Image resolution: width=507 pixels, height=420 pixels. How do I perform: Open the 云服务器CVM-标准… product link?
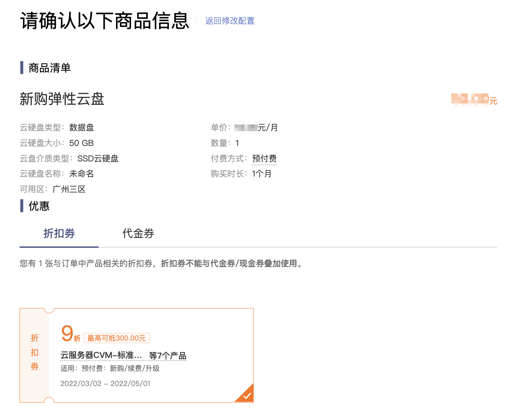click(101, 355)
